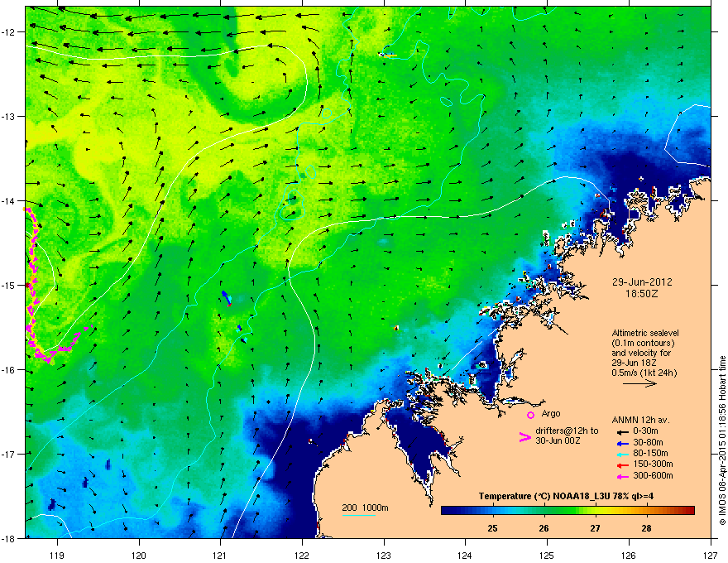Click the latitude axis label -12
The height and width of the screenshot is (563, 728).
[x=10, y=31]
